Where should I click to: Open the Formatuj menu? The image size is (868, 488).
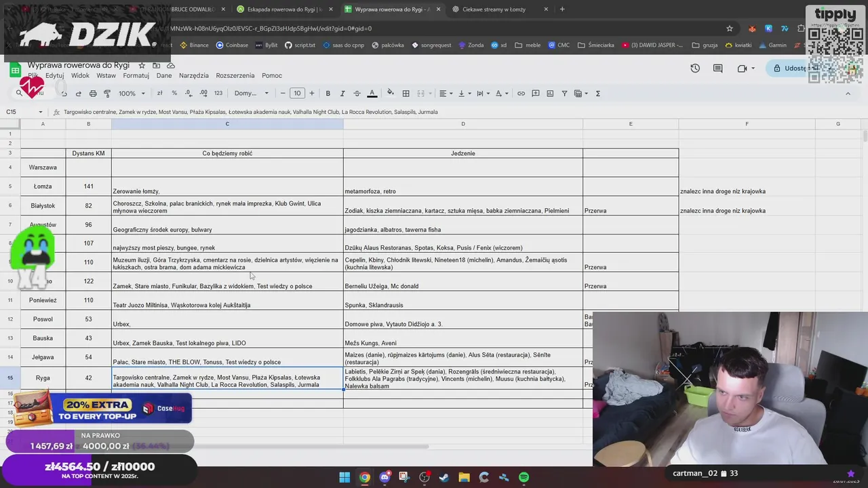136,76
